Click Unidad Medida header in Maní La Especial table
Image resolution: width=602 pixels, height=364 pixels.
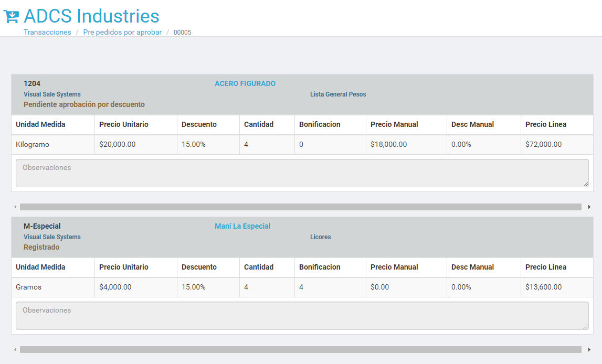coord(40,267)
